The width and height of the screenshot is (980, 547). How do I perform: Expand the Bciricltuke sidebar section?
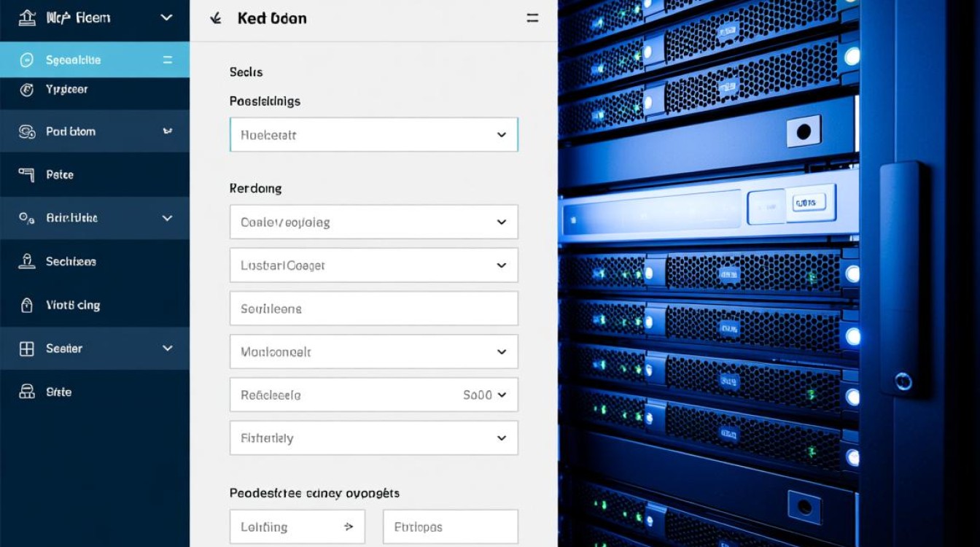pos(167,218)
